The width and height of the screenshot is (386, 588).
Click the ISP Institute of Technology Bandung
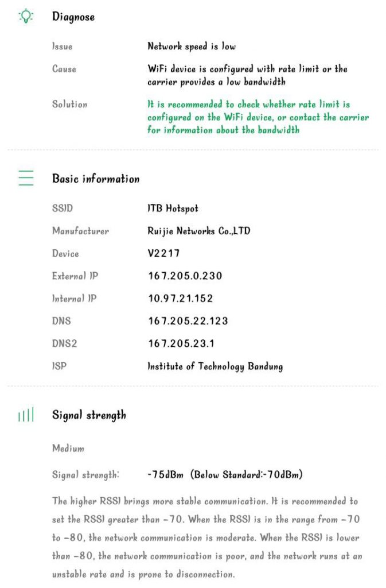coord(215,366)
